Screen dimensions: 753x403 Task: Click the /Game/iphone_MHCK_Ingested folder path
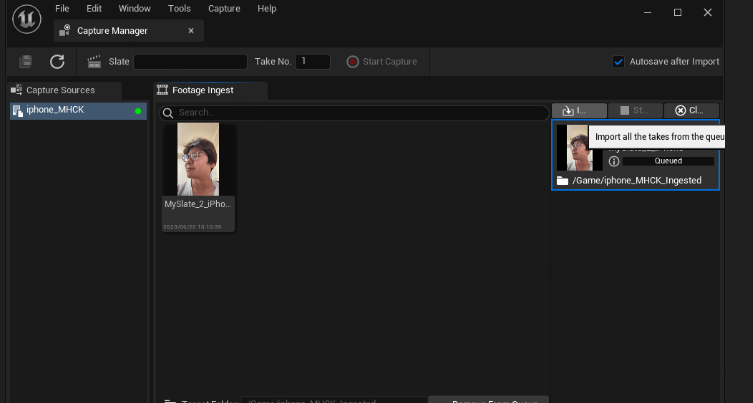tap(637, 181)
